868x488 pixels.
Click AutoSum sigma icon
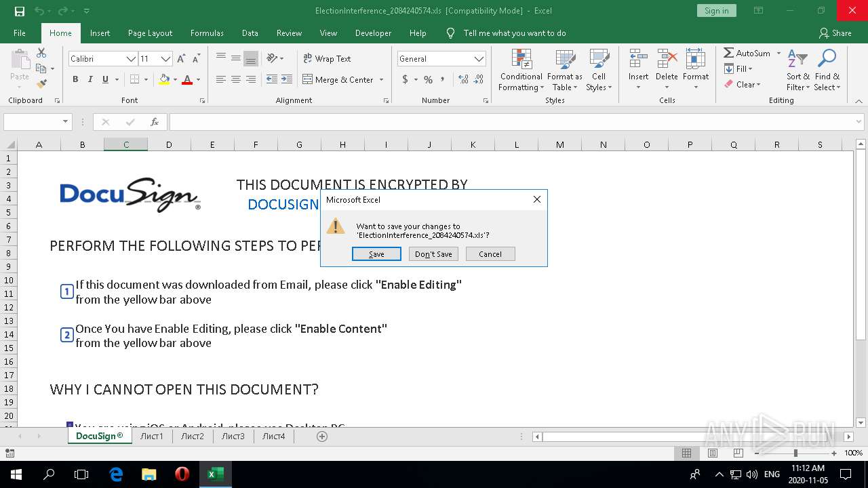pos(728,53)
